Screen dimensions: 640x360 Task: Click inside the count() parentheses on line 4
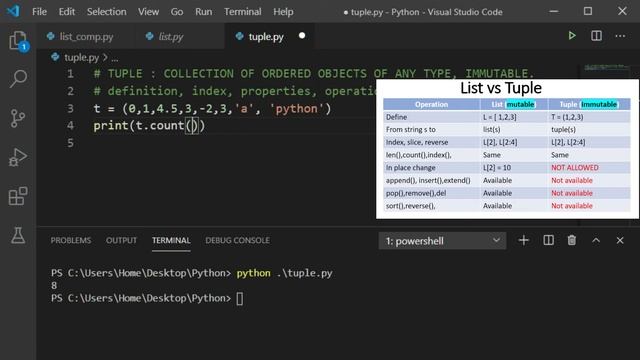192,125
